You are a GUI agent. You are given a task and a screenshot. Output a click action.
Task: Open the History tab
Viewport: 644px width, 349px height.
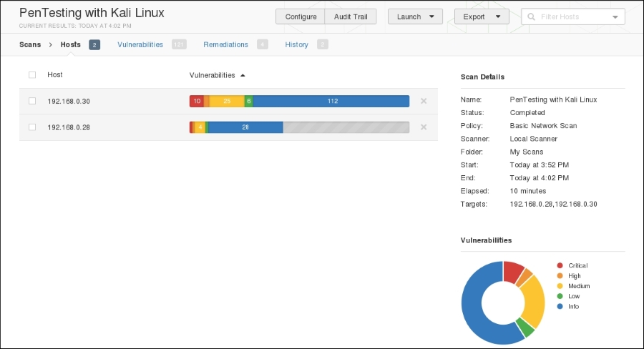tap(296, 44)
